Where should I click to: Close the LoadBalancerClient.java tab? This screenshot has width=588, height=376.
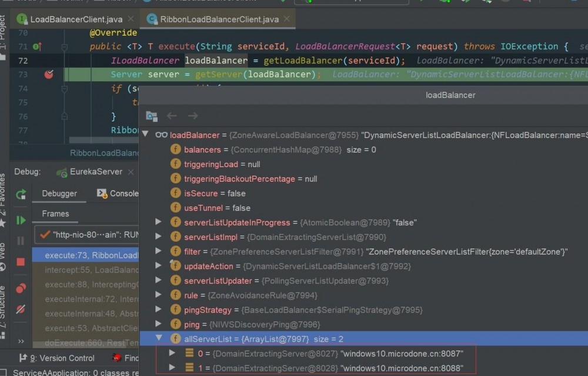131,19
